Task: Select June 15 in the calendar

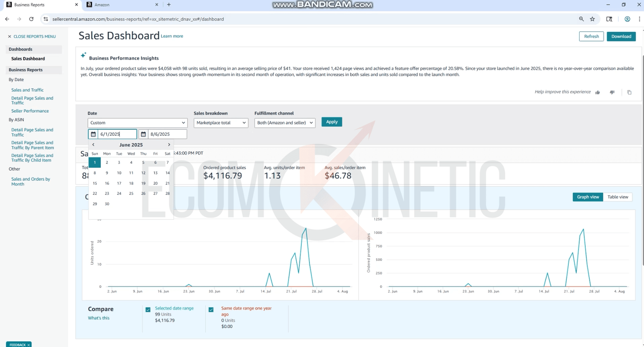Action: coord(95,183)
